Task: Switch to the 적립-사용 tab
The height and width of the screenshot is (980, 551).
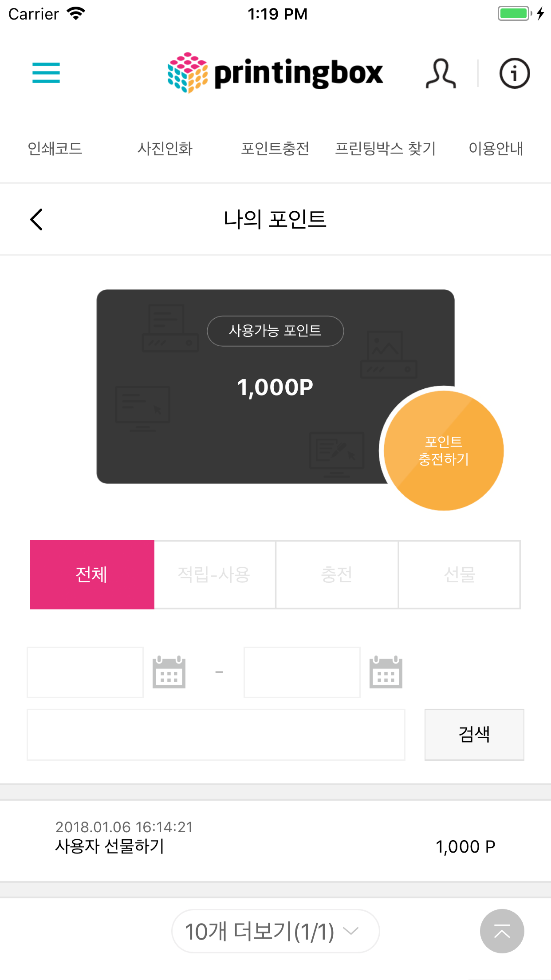Action: point(215,575)
